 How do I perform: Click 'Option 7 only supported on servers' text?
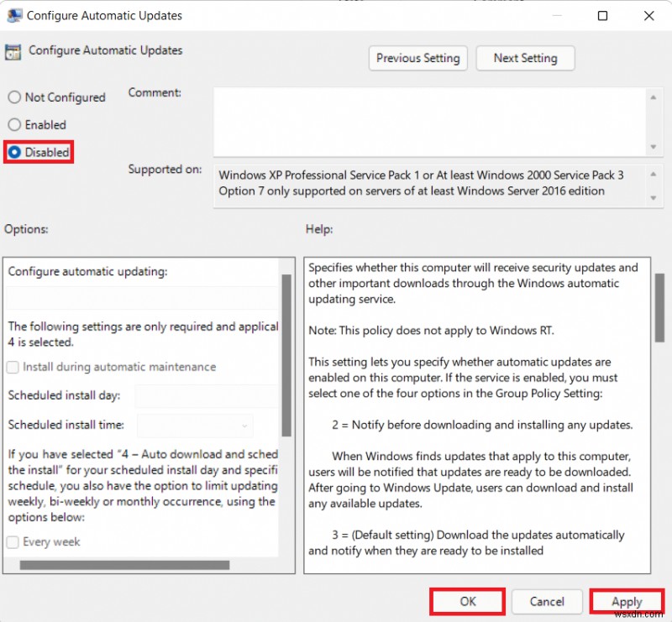pos(412,191)
